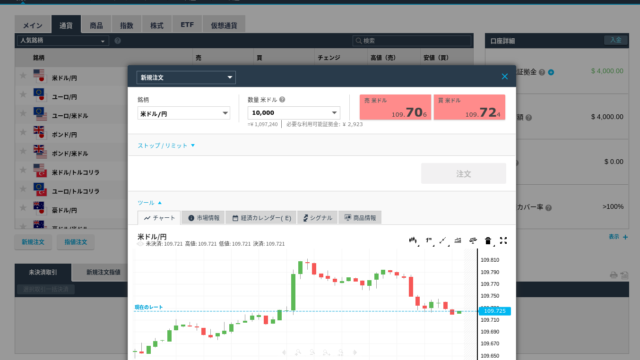
Task: Favorite the 米ドル/トルコリラ row star
Action: coord(23,170)
